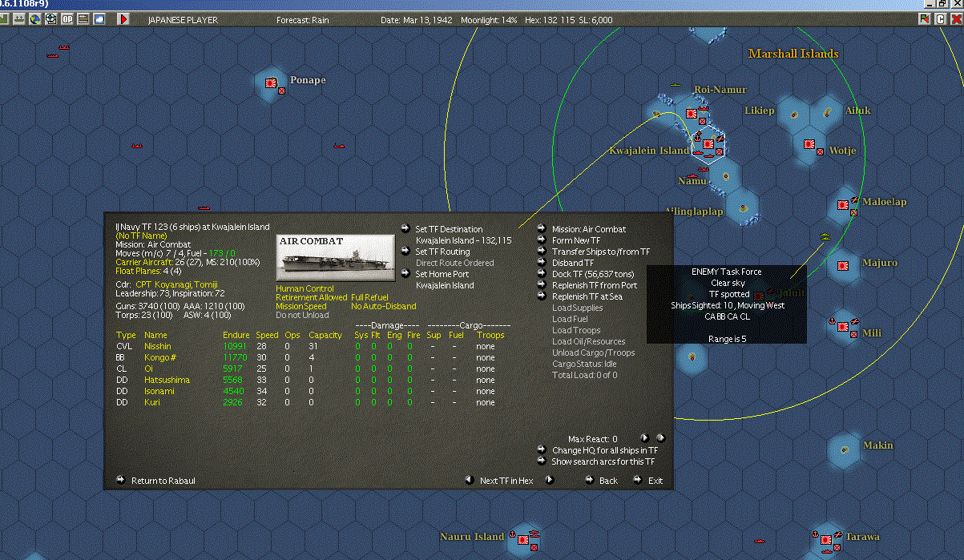Viewport: 964px width, 560px height.
Task: Click arrow icon beside Form New TF
Action: coord(542,240)
